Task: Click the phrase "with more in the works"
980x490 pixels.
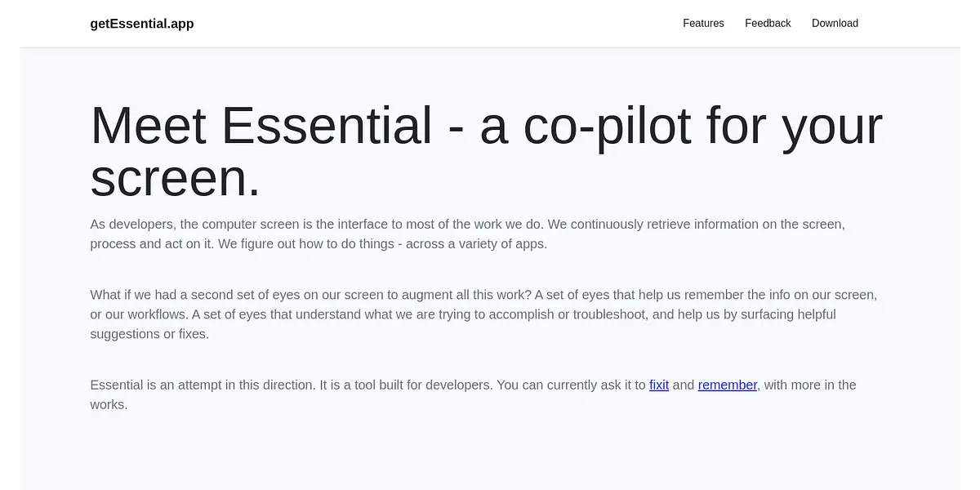Action: (x=808, y=385)
